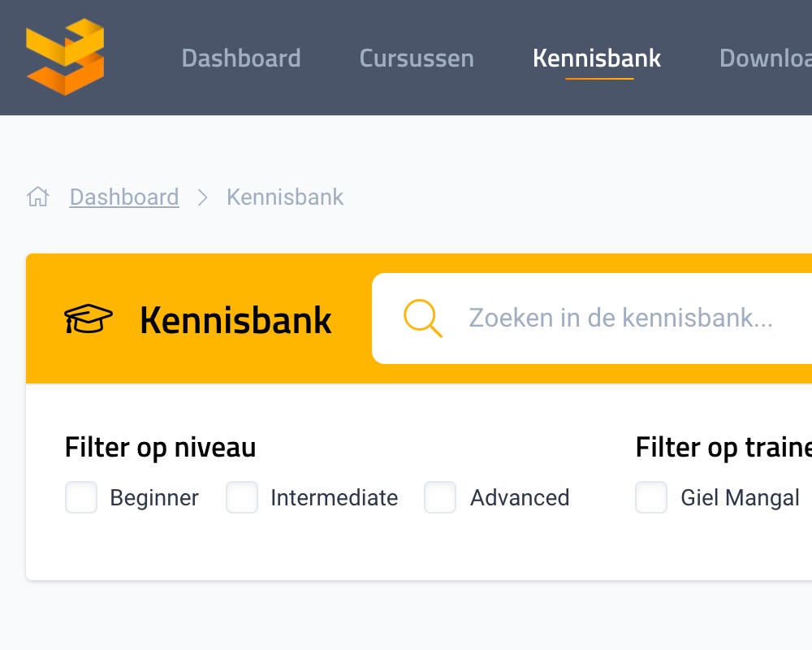Enable the Beginner level filter checkbox
The width and height of the screenshot is (812, 650).
(x=81, y=497)
